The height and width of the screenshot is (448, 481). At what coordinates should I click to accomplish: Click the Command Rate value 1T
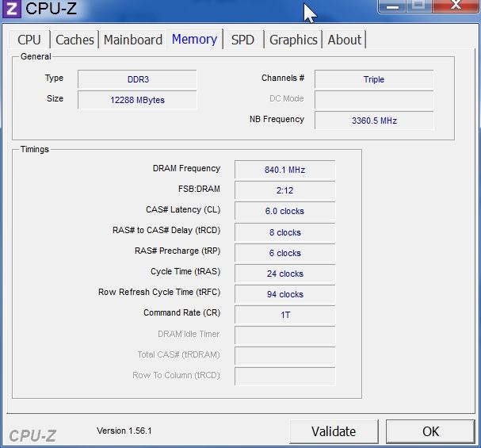tap(284, 315)
